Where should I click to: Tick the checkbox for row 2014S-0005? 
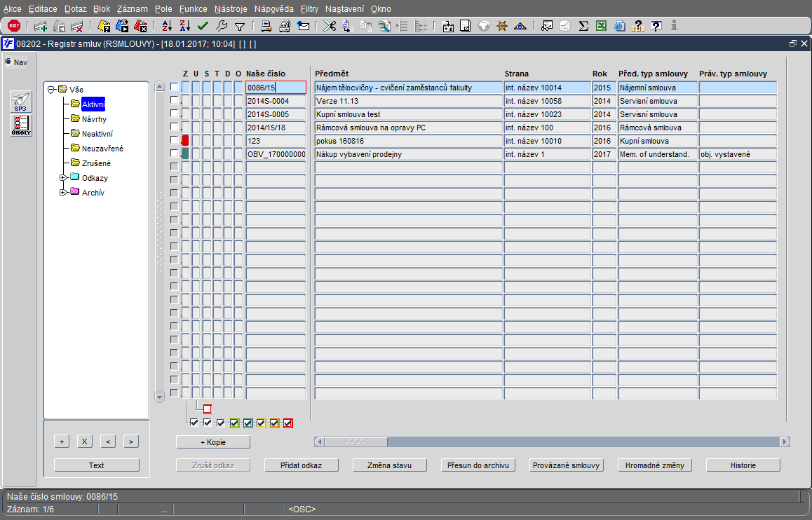(x=174, y=114)
